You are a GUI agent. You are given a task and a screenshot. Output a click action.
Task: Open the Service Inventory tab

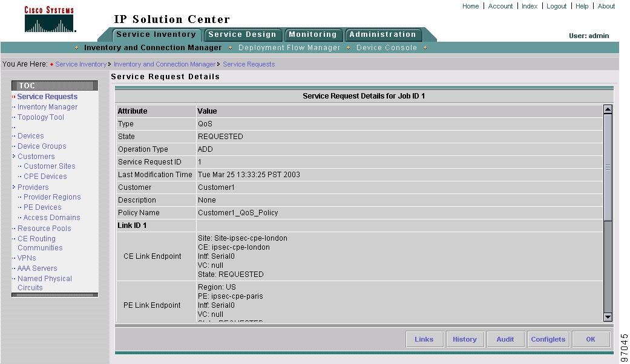(156, 34)
